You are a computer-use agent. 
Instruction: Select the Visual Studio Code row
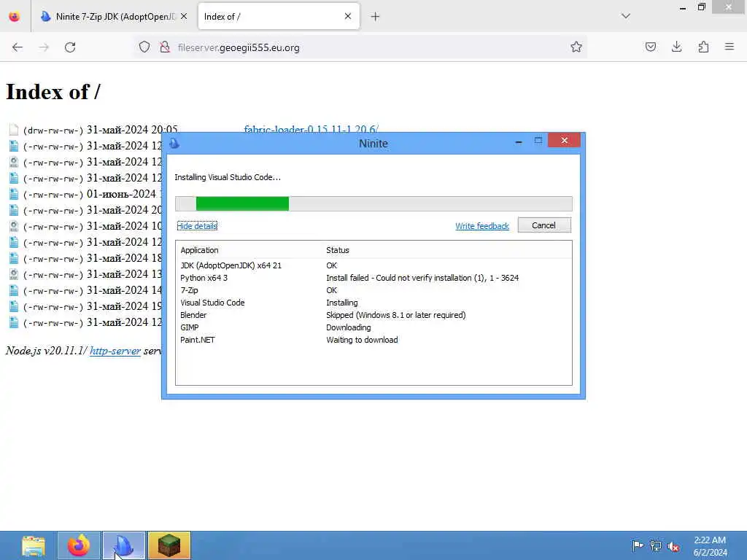(373, 303)
